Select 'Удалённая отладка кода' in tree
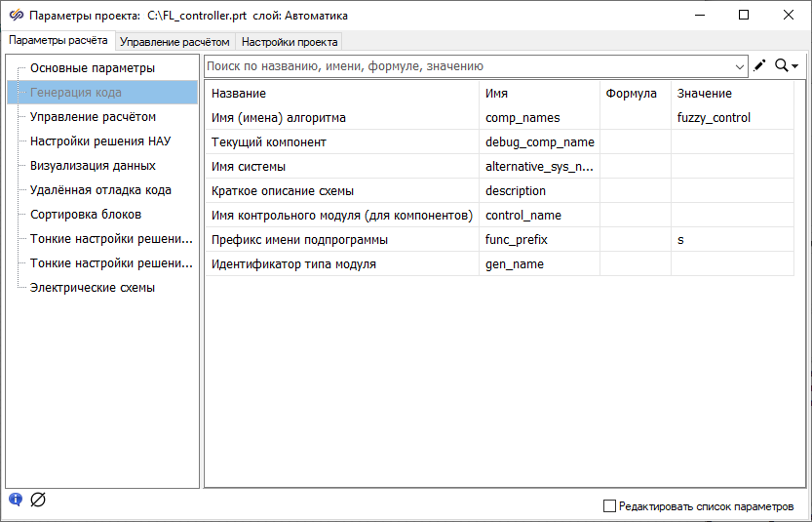812x522 pixels. (100, 190)
